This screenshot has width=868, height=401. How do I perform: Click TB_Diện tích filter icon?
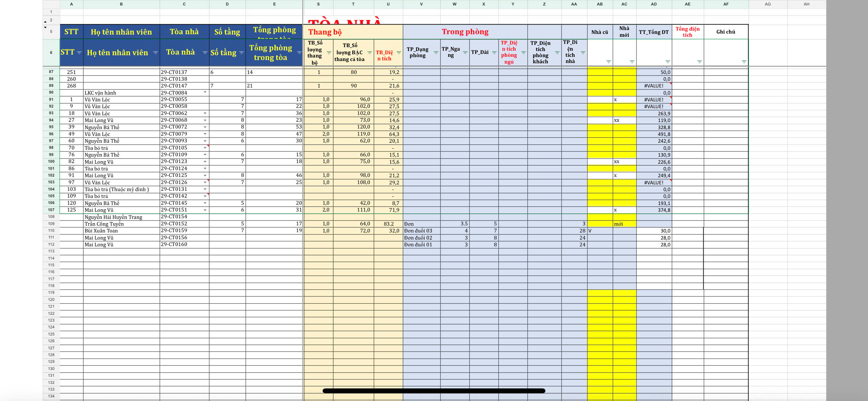(x=398, y=53)
